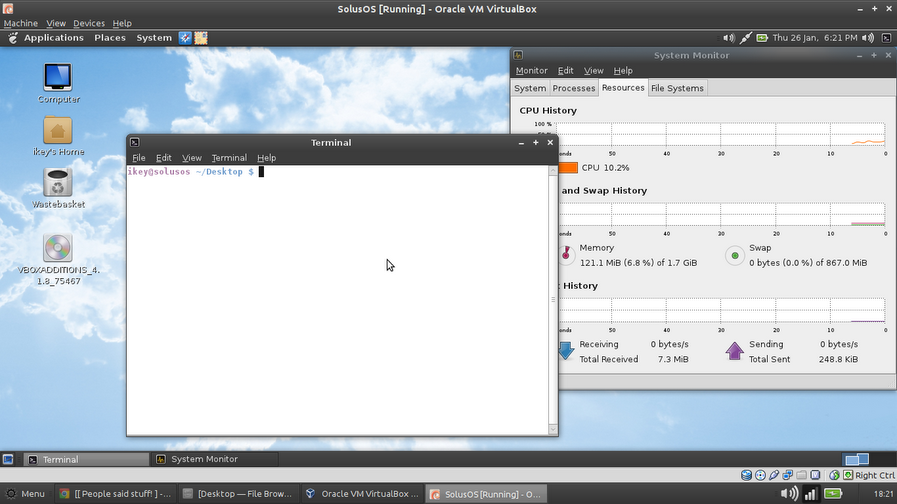Open VirtualBox Devices menu
This screenshot has height=504, width=897.
[x=89, y=23]
